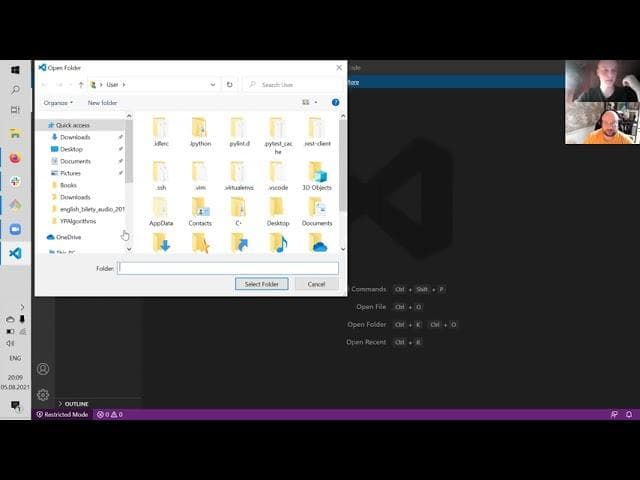Click the Firefox icon in the taskbar

pos(15,157)
